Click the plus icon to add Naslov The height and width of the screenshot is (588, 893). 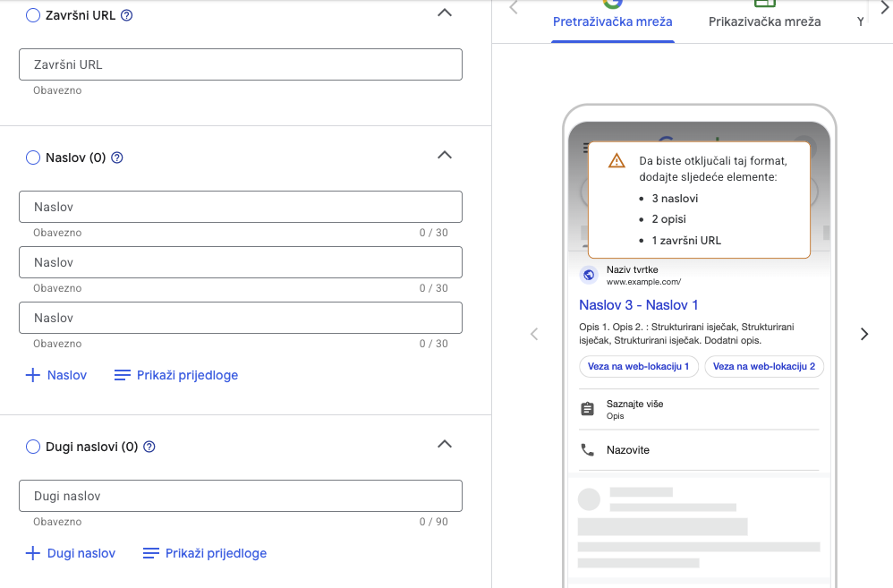33,375
